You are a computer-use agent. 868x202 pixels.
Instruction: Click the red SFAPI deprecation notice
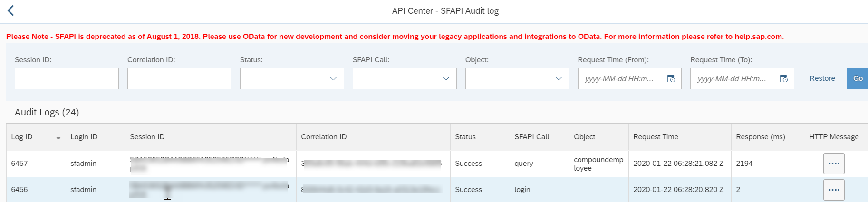[395, 37]
